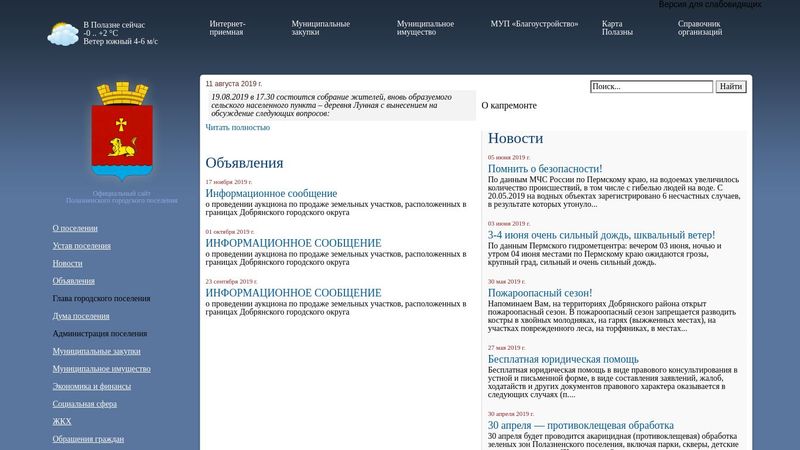Image resolution: width=800 pixels, height=450 pixels.
Task: Click the Найти search button
Action: click(731, 87)
